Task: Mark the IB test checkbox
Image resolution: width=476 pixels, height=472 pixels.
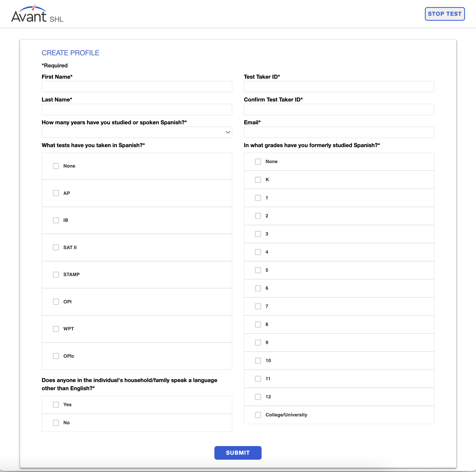Action: click(56, 220)
